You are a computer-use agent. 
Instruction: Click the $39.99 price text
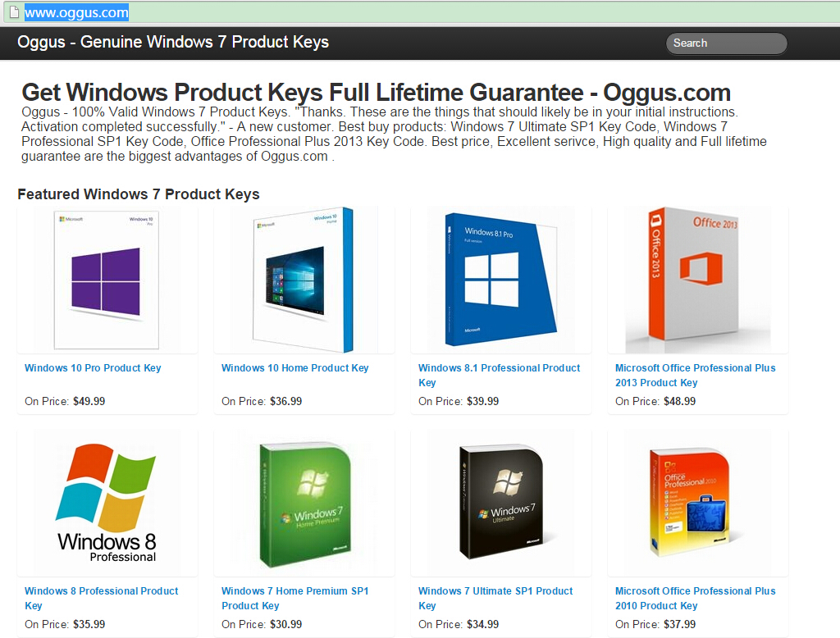[482, 401]
